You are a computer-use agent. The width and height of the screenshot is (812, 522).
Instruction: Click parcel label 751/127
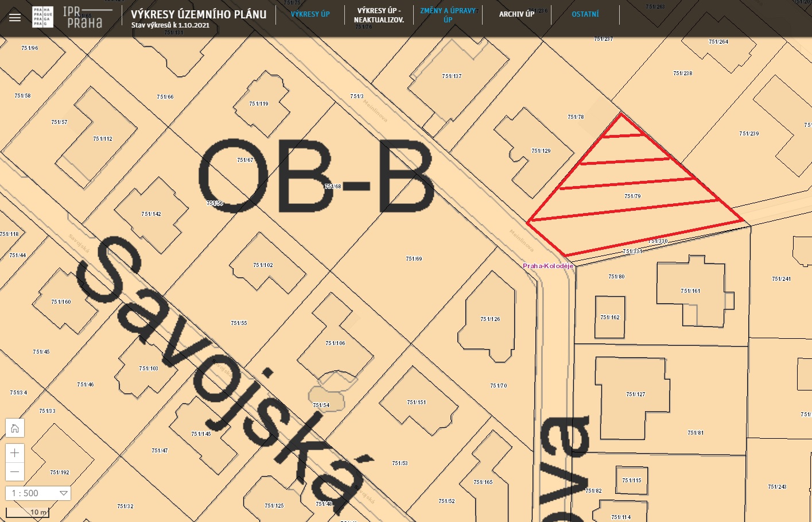point(636,395)
